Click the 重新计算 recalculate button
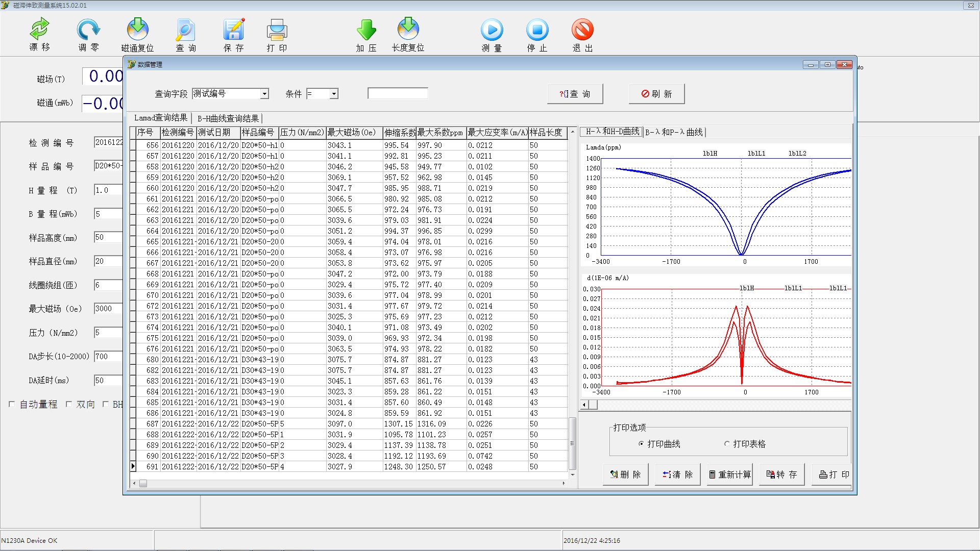980x551 pixels. [x=730, y=474]
